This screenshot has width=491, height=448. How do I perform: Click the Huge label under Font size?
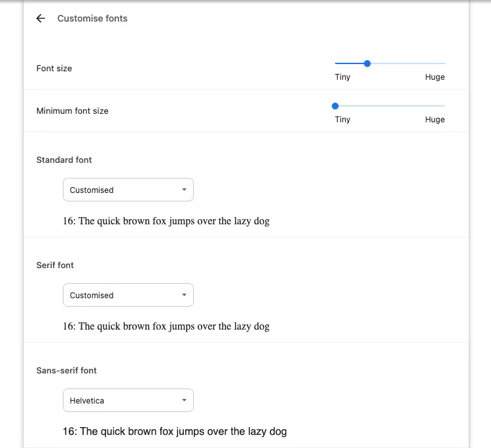[435, 77]
